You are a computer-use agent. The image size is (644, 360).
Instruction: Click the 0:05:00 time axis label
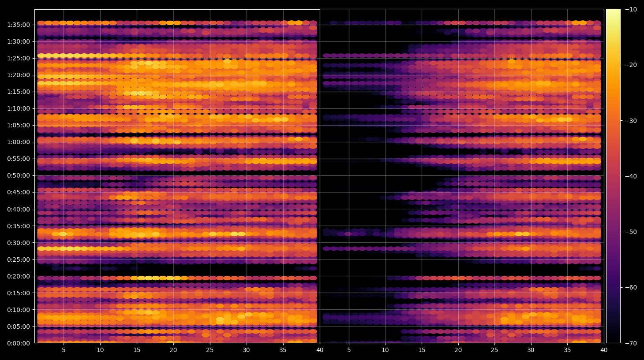(x=19, y=327)
